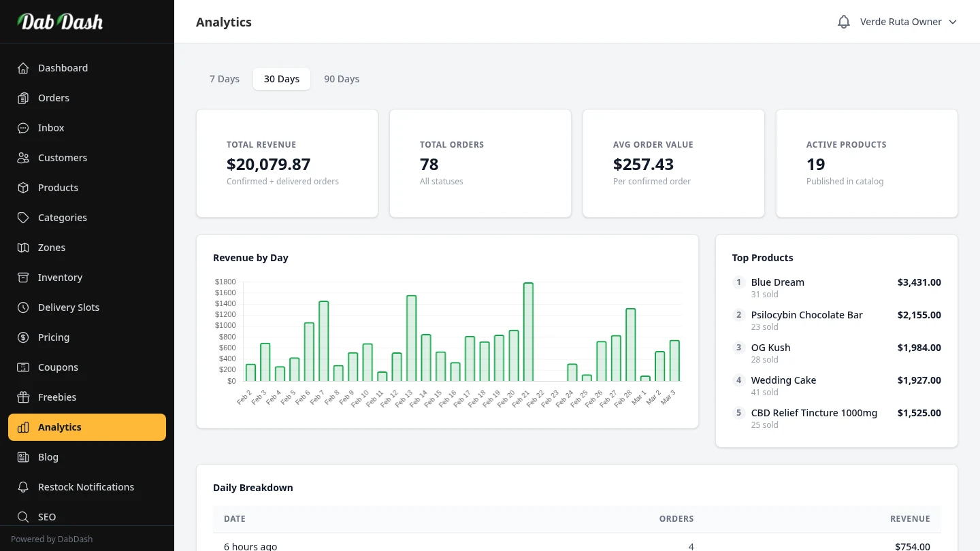Image resolution: width=980 pixels, height=551 pixels.
Task: Select the Products box icon
Action: coord(23,188)
